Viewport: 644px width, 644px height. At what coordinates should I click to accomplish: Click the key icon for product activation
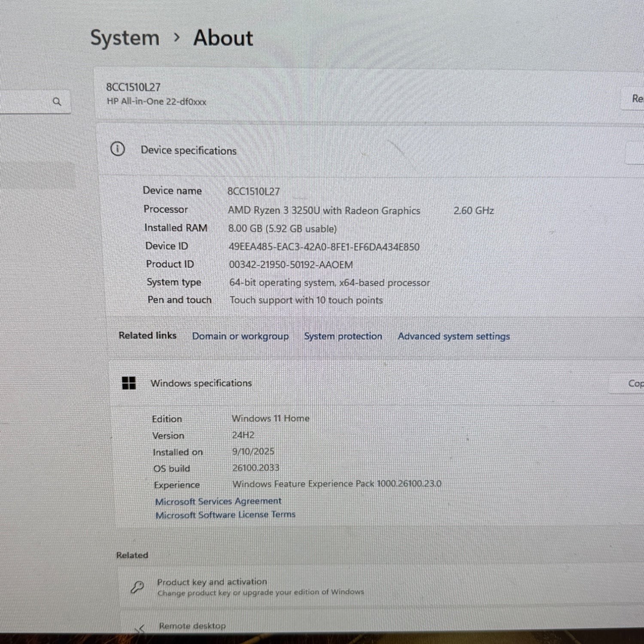pos(137,587)
